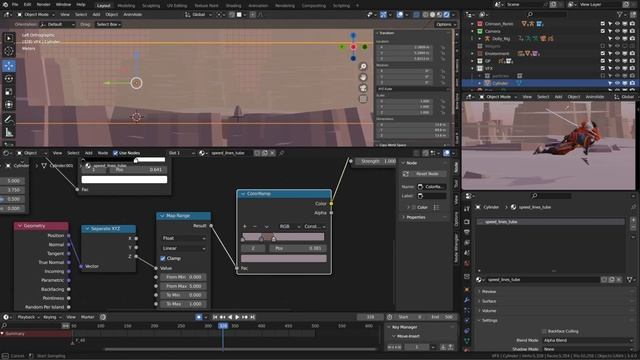Select the Scale tool in viewport toolbar
Viewport: 640px width, 360px height.
tap(9, 91)
